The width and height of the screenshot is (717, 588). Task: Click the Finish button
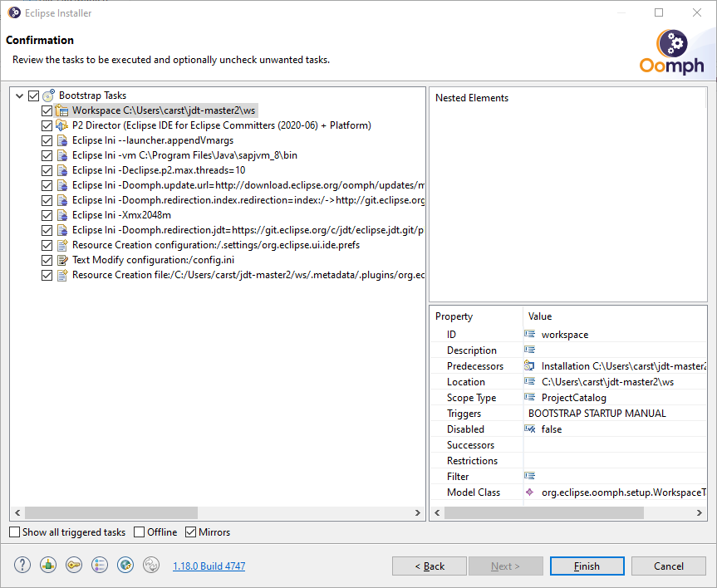point(587,566)
